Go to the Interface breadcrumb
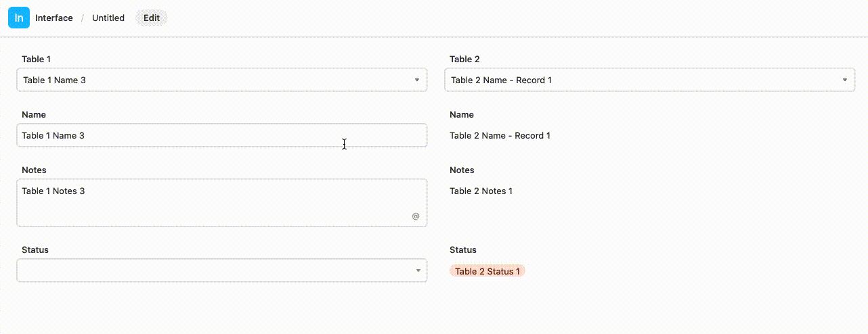Image resolution: width=868 pixels, height=334 pixels. click(x=54, y=18)
